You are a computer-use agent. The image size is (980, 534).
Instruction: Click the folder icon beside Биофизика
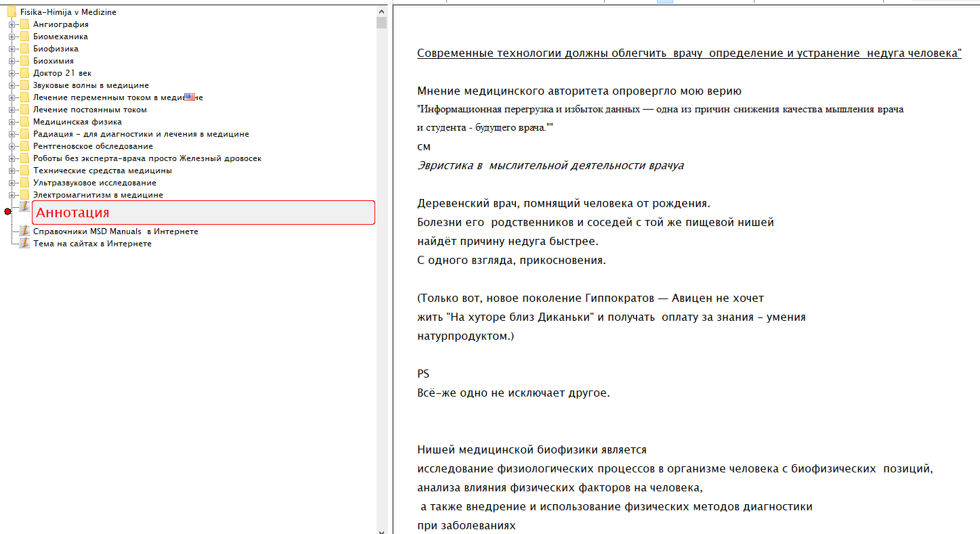[x=24, y=49]
